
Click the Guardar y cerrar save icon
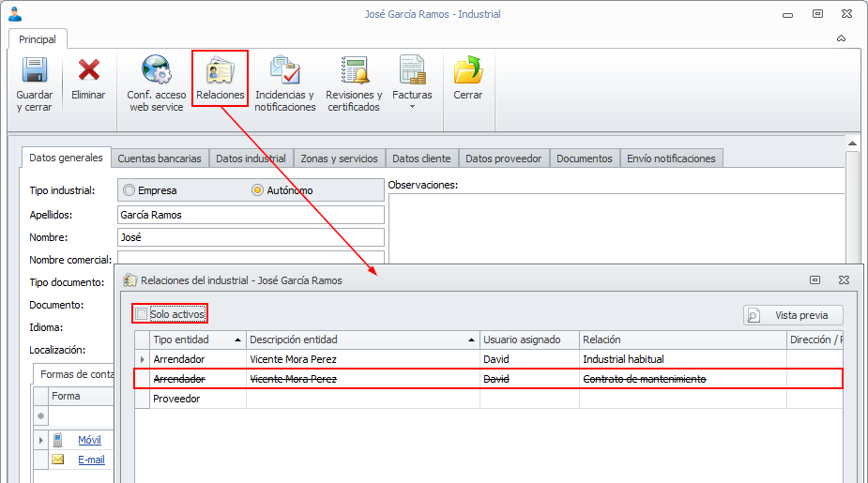pyautogui.click(x=35, y=70)
